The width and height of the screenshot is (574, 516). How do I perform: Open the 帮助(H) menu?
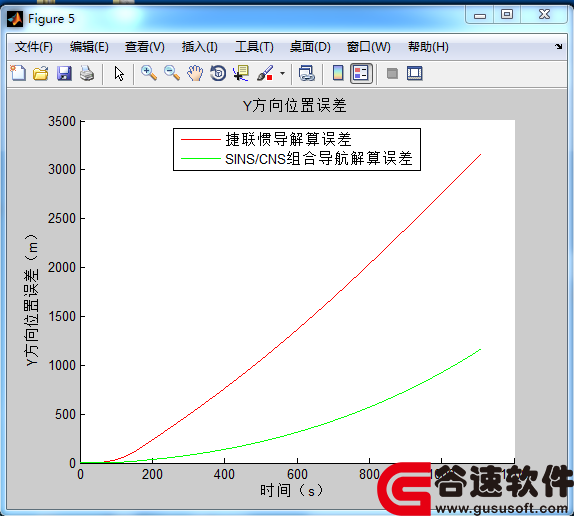pos(428,47)
